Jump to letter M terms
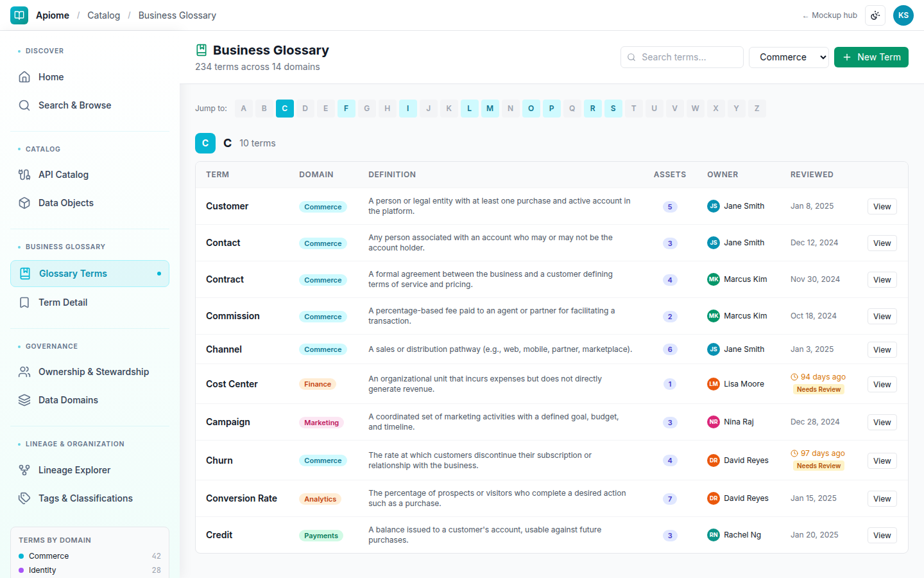 click(x=490, y=109)
